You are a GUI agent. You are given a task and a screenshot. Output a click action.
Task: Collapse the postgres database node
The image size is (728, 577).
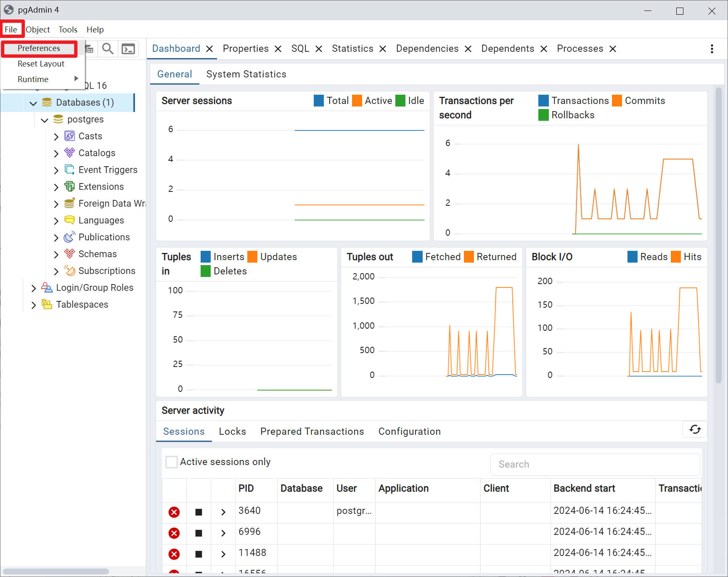45,120
